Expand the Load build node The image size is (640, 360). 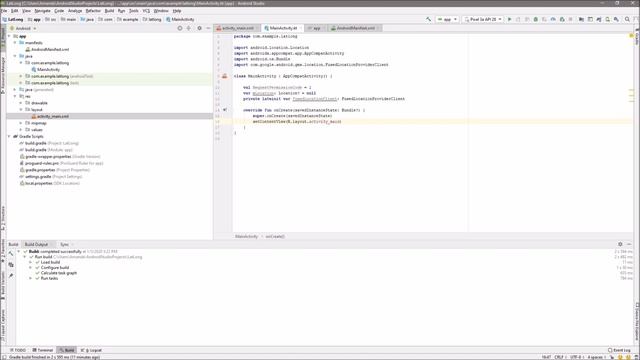point(31,262)
